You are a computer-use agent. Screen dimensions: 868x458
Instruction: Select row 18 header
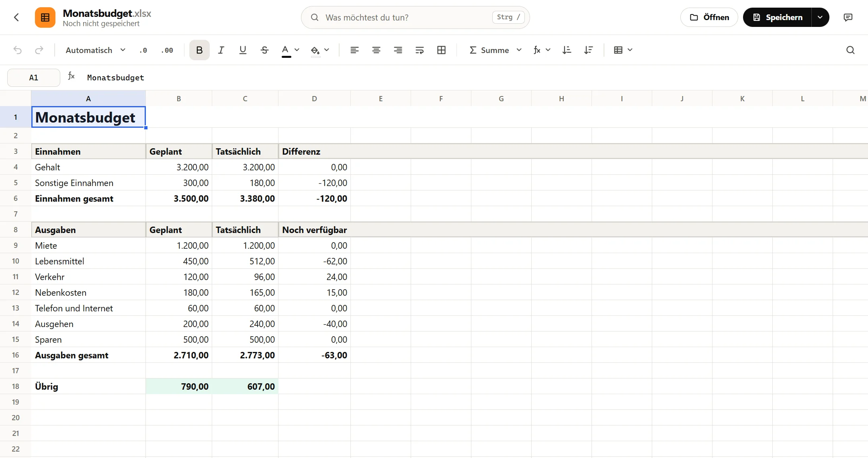16,386
